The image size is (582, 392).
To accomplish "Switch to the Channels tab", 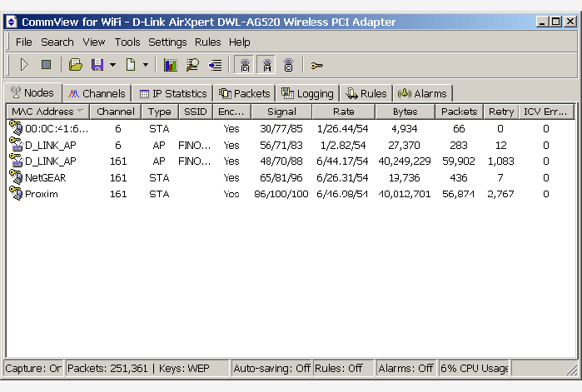I will pyautogui.click(x=97, y=93).
